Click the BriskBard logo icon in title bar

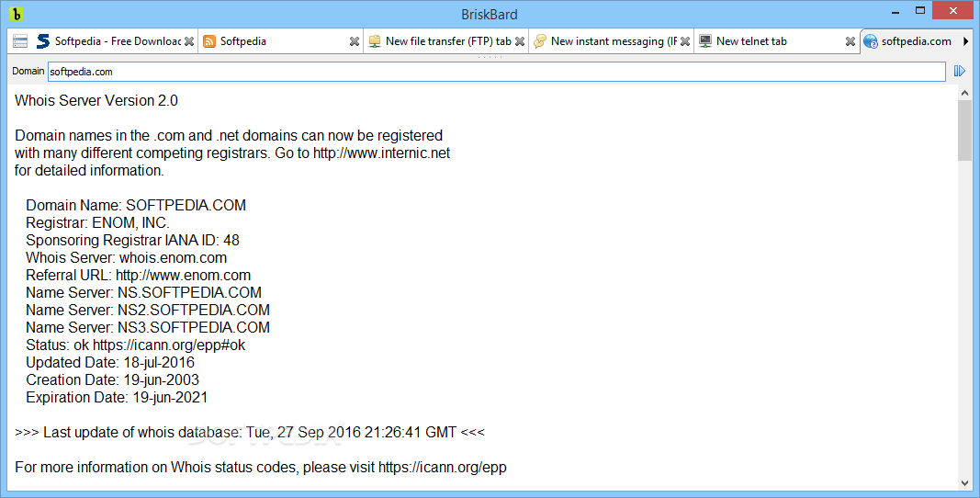[x=17, y=13]
